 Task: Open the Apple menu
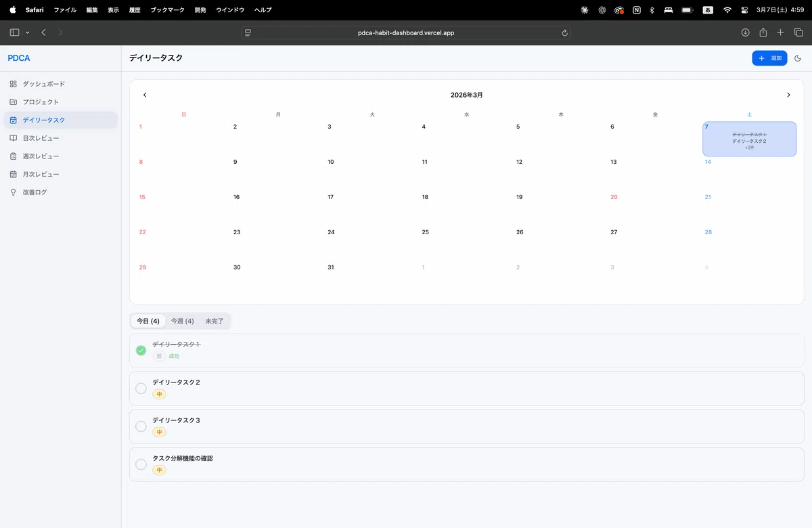(x=12, y=10)
